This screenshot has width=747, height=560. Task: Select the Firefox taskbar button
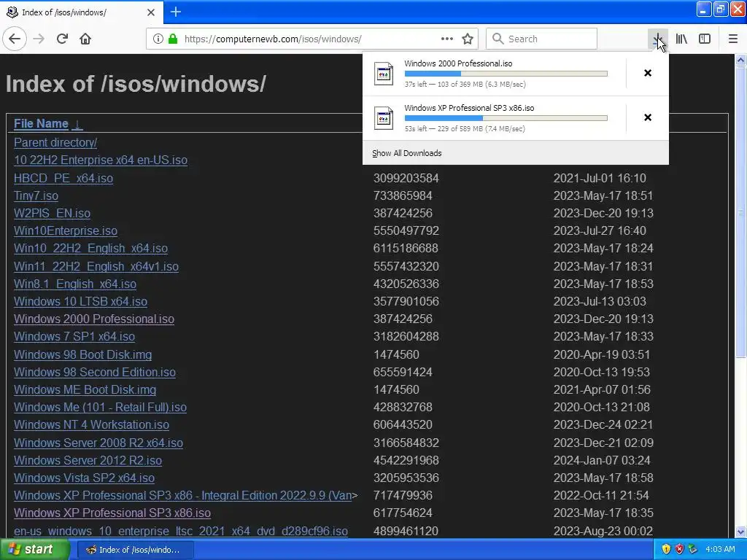tap(135, 550)
